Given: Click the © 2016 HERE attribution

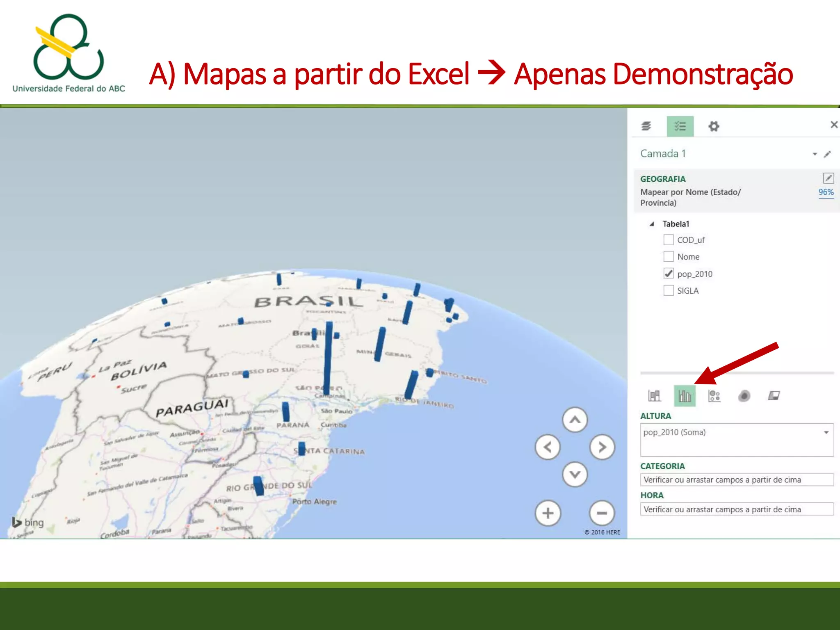Looking at the screenshot, I should (602, 532).
